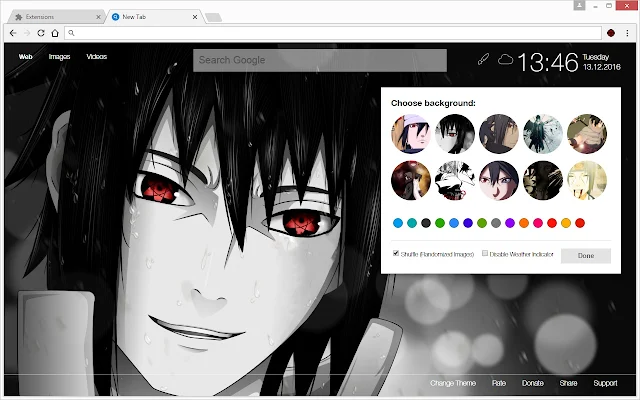
Task: Choose the pale yellow last background thumbnail
Action: (587, 180)
